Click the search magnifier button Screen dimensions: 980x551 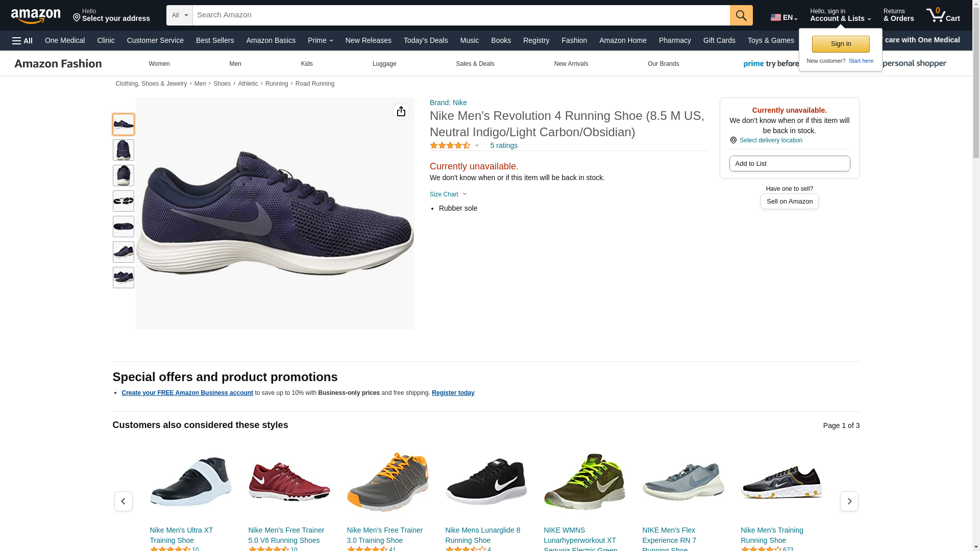coord(741,15)
